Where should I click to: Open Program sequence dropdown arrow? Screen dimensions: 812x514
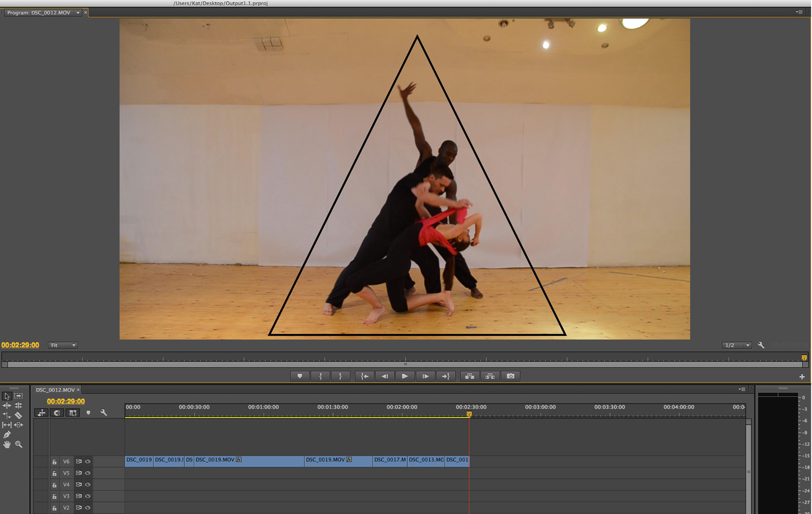pos(78,13)
